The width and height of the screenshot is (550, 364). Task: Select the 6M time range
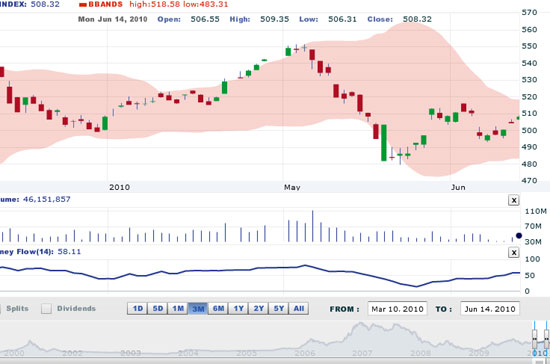point(218,309)
